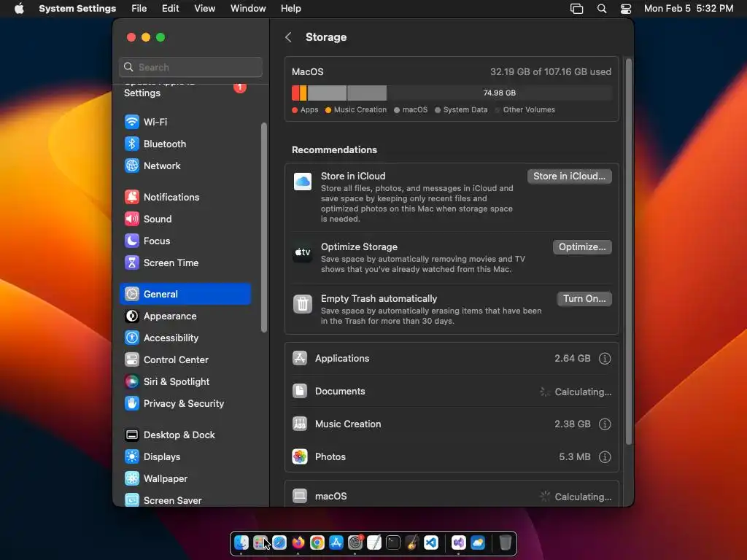Click the date and time in menu bar
747x560 pixels.
point(689,9)
